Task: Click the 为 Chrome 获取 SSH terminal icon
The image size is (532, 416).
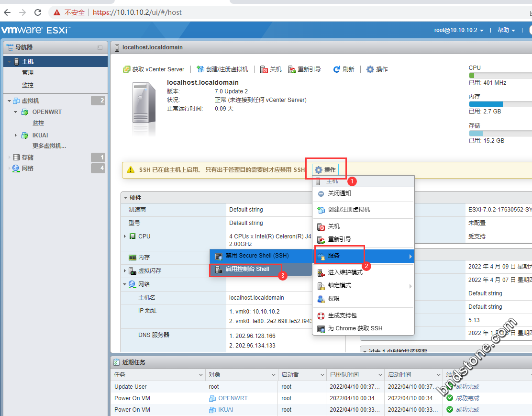Action: [x=321, y=329]
